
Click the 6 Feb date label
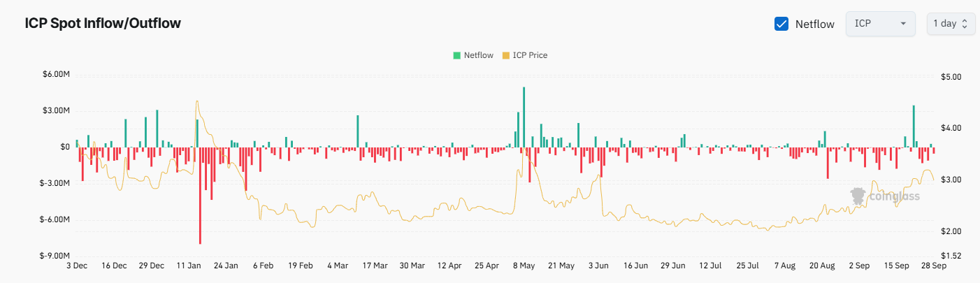(263, 266)
